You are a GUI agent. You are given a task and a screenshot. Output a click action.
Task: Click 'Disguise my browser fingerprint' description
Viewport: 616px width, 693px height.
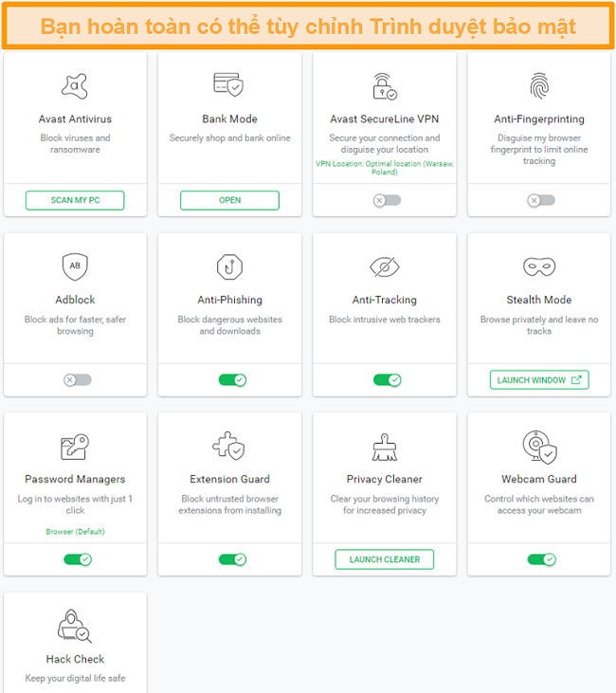539,150
